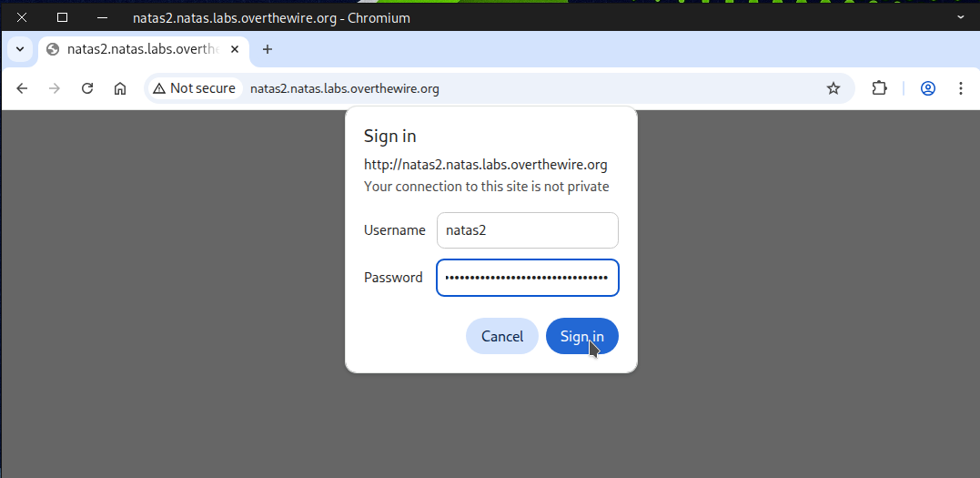Click the forward navigation arrow
The height and width of the screenshot is (478, 980).
pyautogui.click(x=55, y=88)
